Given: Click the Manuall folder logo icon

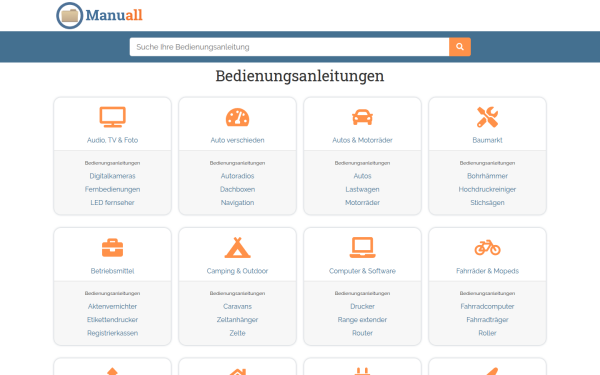Looking at the screenshot, I should pyautogui.click(x=69, y=16).
